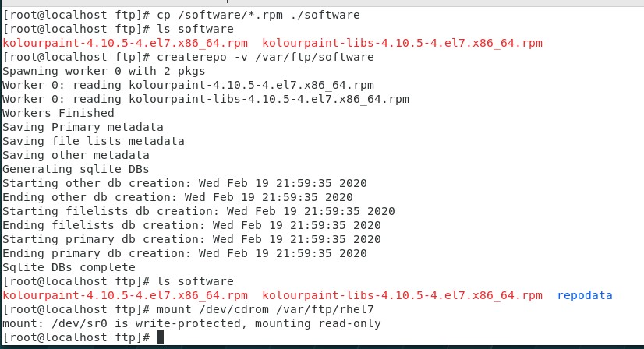This screenshot has width=644, height=349.
Task: Click the Starting other db creation line
Action: [185, 183]
